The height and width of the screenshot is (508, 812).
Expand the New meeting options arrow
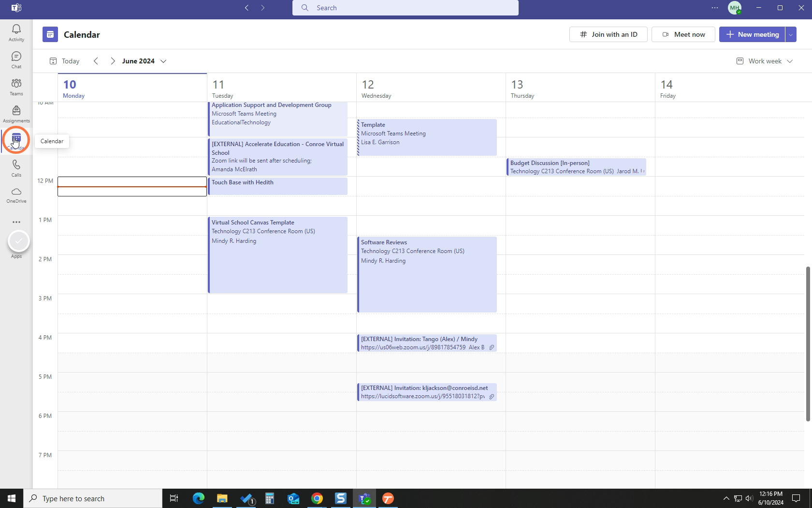[x=791, y=34]
